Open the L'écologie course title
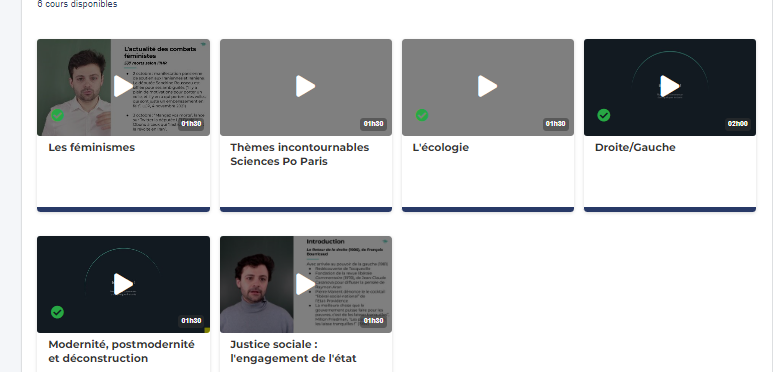Image resolution: width=773 pixels, height=372 pixels. tap(441, 147)
